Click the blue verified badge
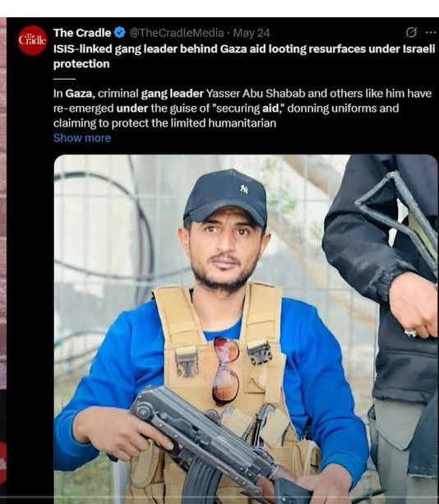Image resolution: width=439 pixels, height=504 pixels. (x=119, y=33)
